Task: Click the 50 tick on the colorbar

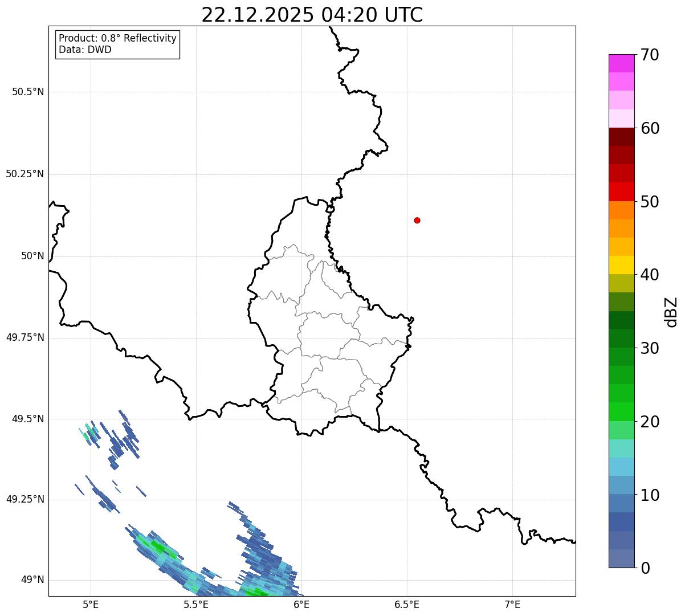Action: (x=650, y=202)
